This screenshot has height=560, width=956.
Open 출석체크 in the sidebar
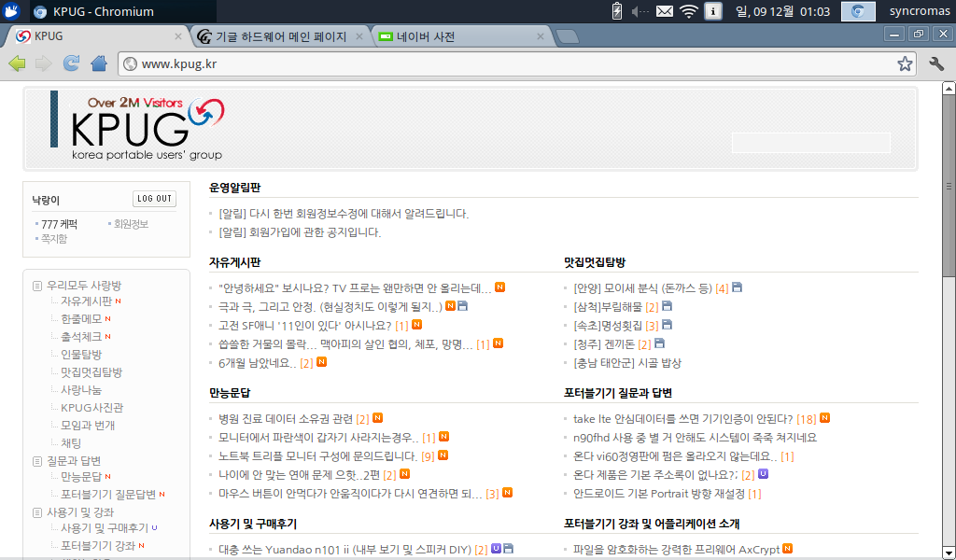click(x=81, y=336)
